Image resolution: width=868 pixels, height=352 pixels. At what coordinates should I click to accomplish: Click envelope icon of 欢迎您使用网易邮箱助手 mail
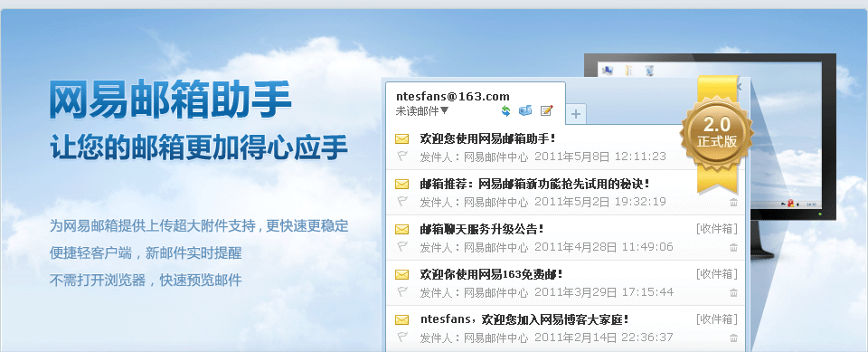401,139
